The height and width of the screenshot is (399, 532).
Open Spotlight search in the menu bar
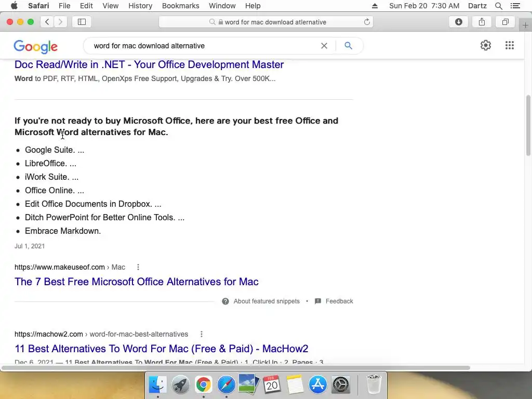499,6
